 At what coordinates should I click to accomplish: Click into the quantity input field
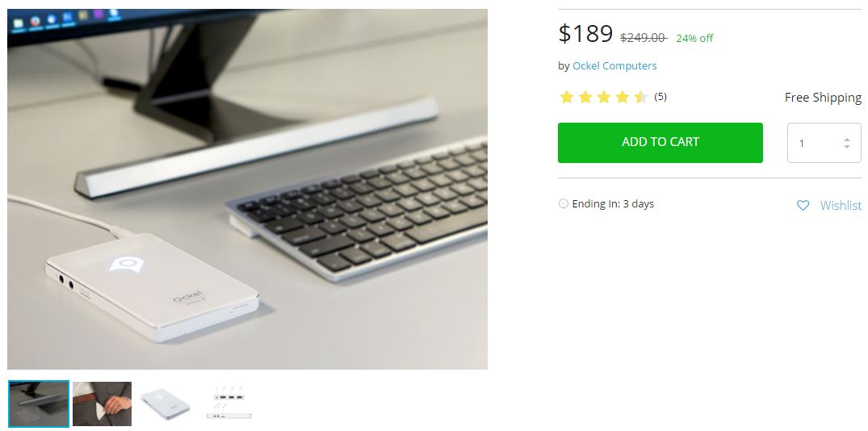pyautogui.click(x=824, y=143)
